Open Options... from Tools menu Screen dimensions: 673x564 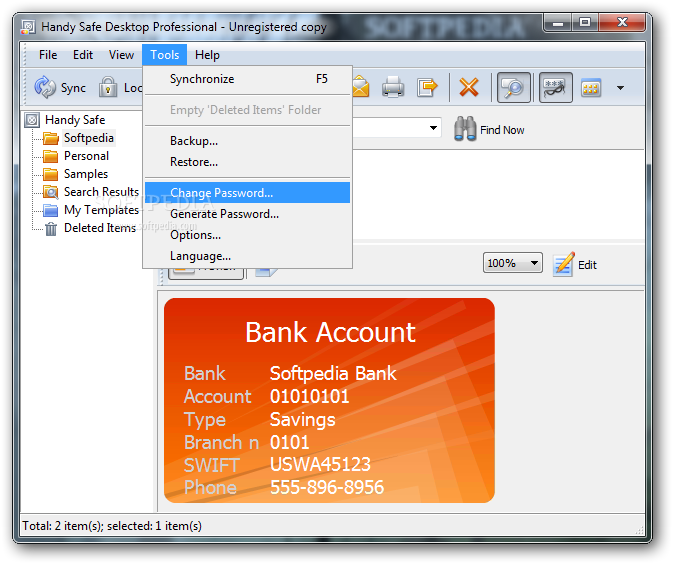[248, 235]
